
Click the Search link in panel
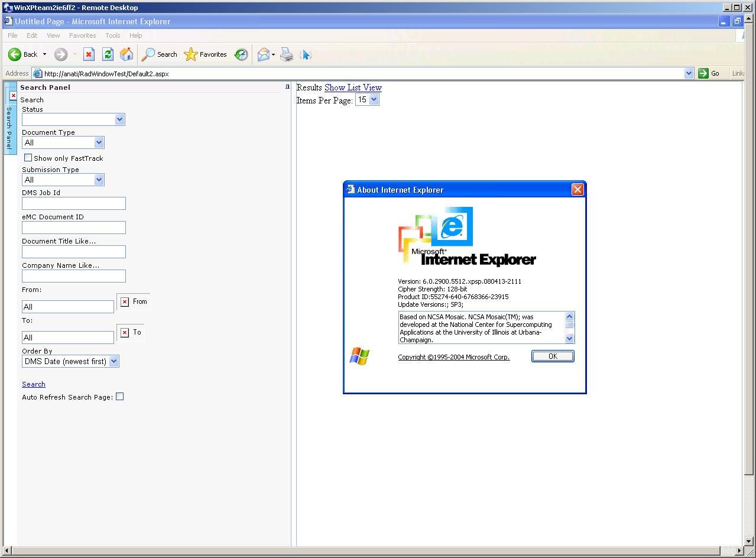pyautogui.click(x=34, y=384)
